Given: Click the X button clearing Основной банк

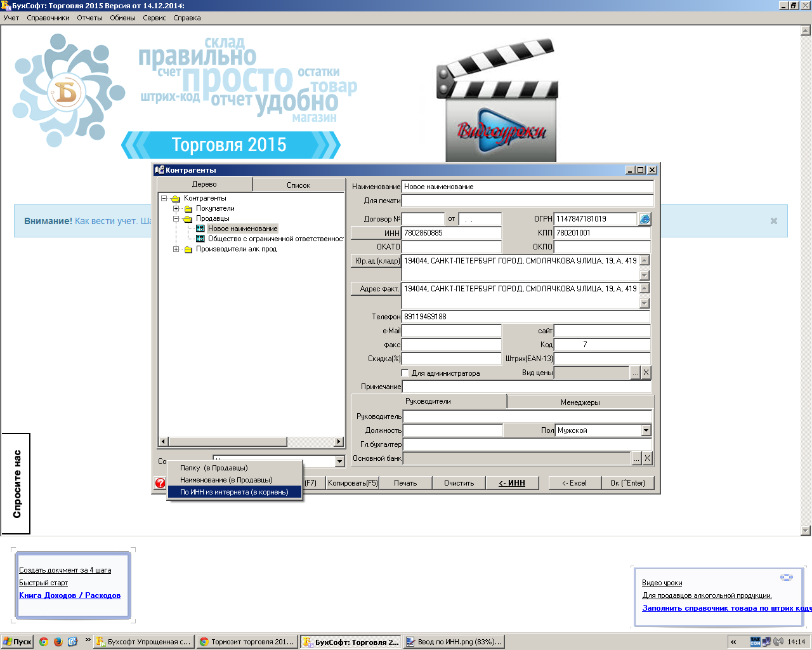Looking at the screenshot, I should tap(646, 458).
